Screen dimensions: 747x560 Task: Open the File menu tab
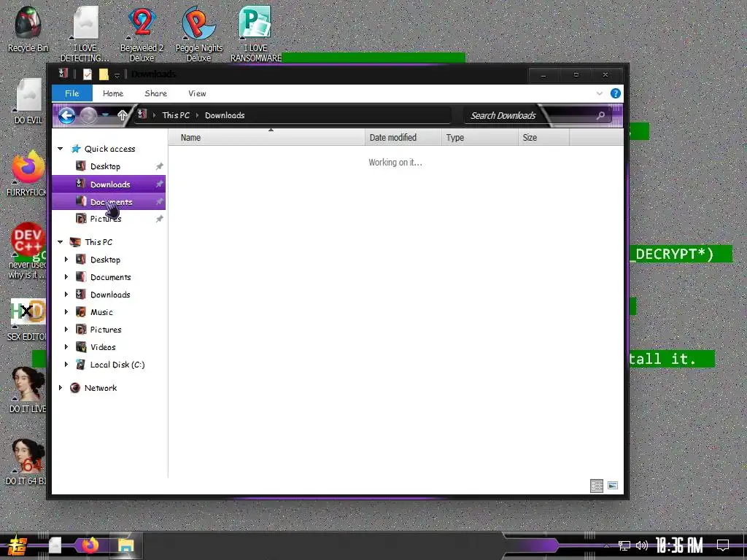[72, 93]
